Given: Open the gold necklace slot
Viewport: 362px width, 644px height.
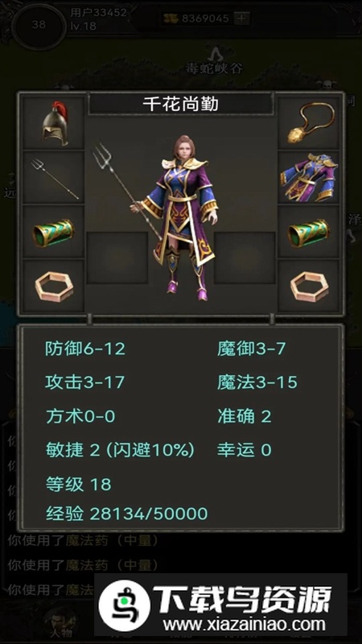Looking at the screenshot, I should pyautogui.click(x=309, y=123).
